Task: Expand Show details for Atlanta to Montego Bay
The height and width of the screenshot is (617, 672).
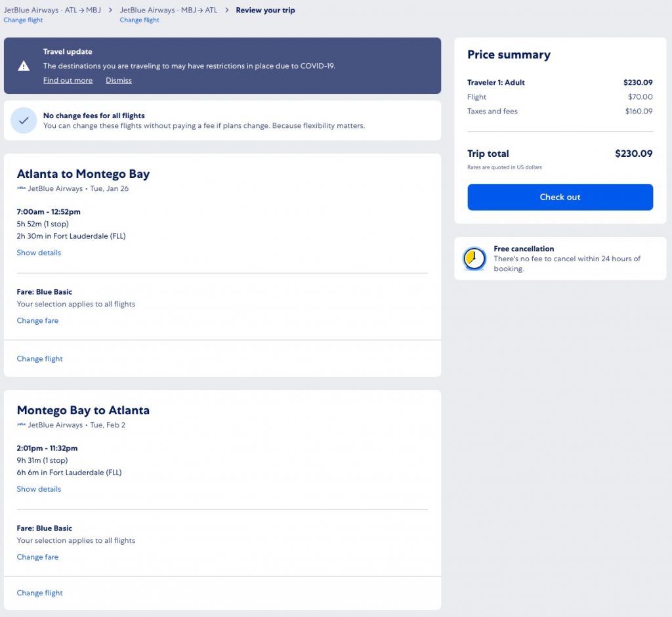Action: pos(39,253)
